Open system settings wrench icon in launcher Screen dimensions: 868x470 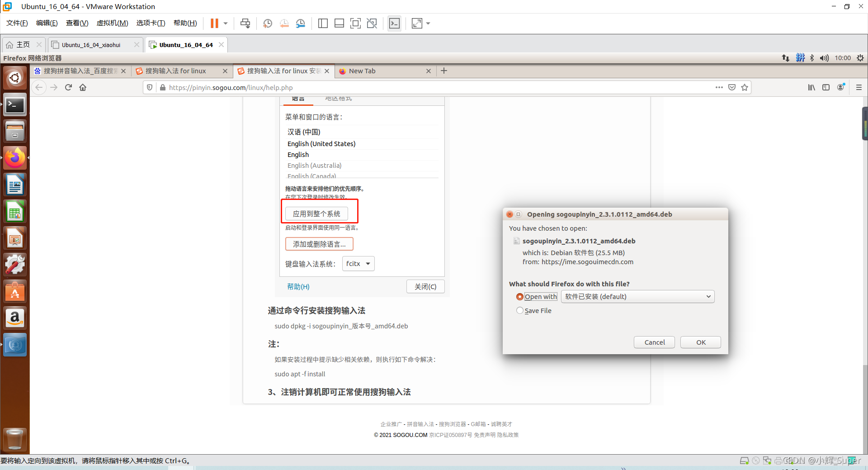pyautogui.click(x=15, y=265)
